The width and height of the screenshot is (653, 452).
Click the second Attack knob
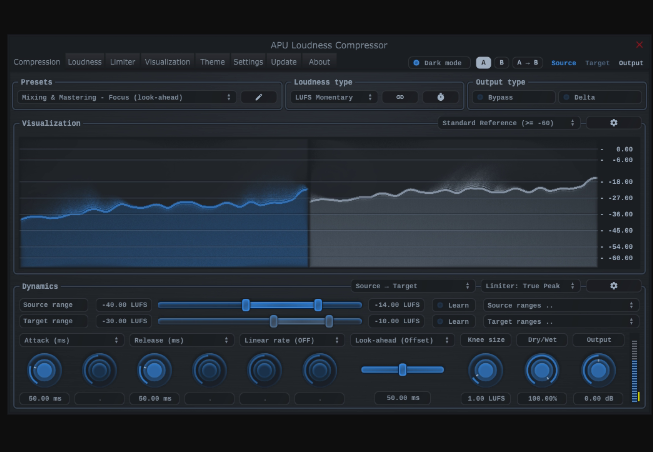point(100,370)
